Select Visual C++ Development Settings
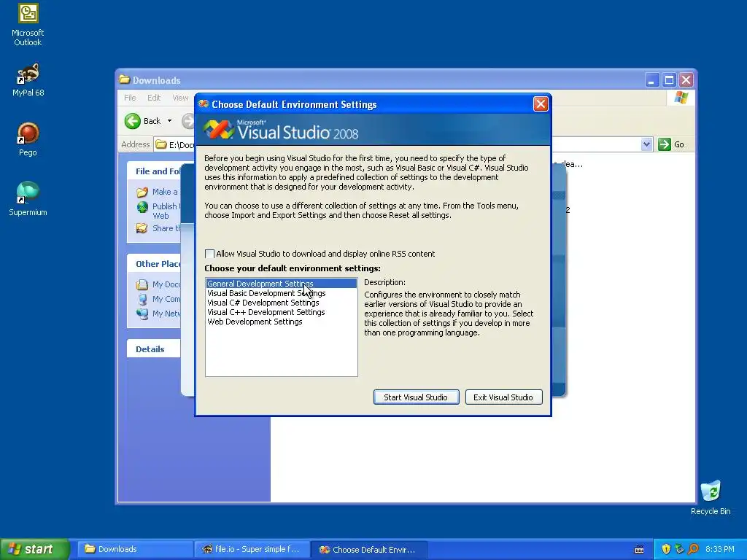Viewport: 747px width, 560px height. click(281, 312)
